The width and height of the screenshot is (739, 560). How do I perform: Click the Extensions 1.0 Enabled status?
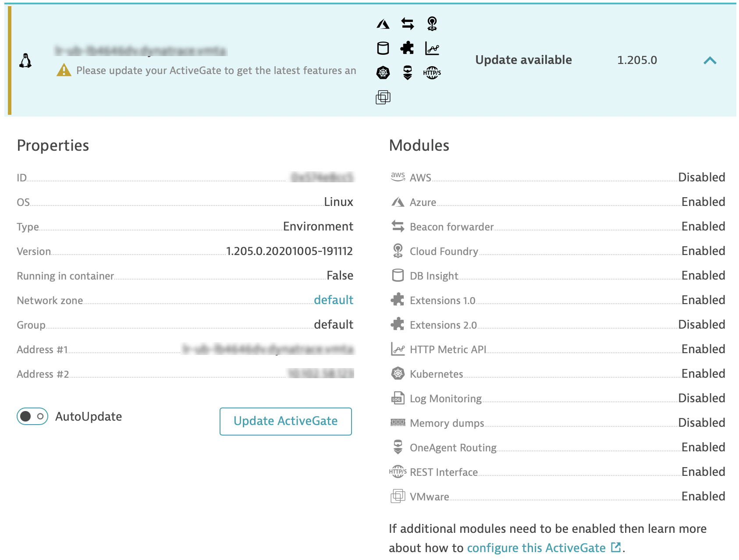pos(703,300)
